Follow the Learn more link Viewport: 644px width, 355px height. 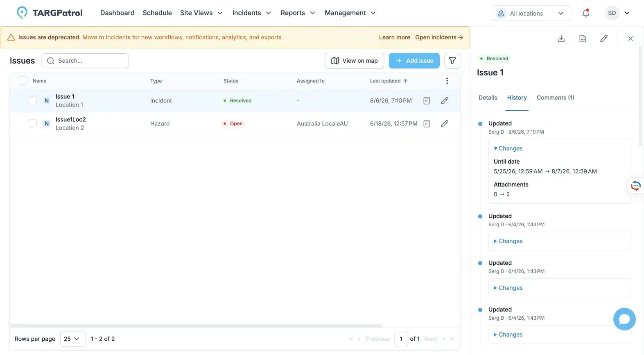[x=394, y=37]
